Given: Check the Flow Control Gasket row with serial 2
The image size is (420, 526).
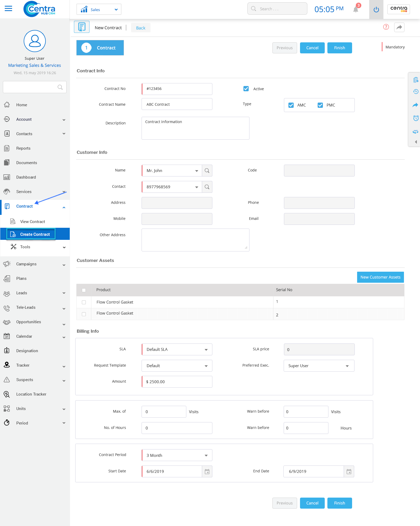Looking at the screenshot, I should (84, 314).
